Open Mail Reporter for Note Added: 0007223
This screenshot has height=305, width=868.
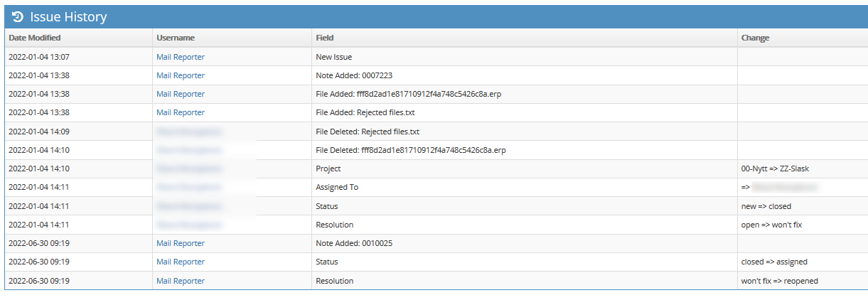tap(181, 75)
